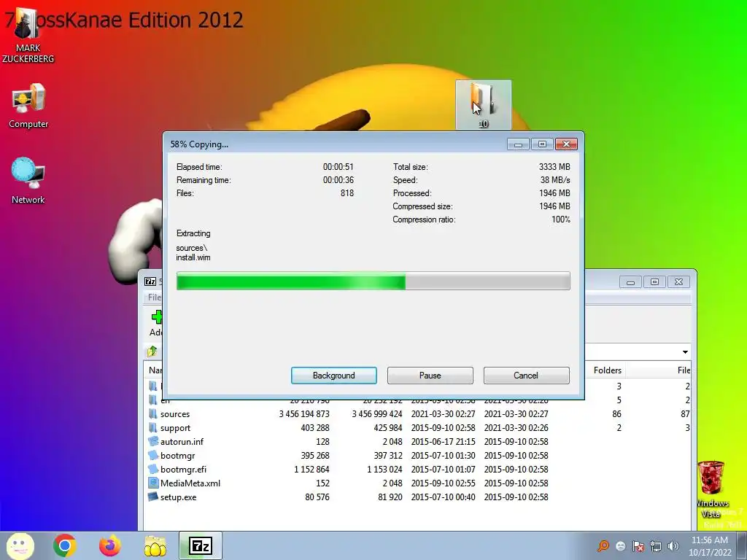Screen dimensions: 747x560
Task: Open the network tray icon
Action: (x=656, y=546)
